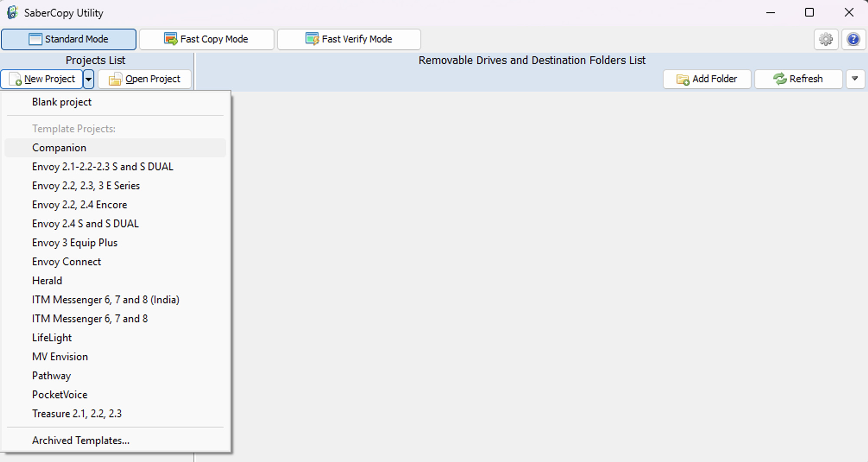The width and height of the screenshot is (868, 462).
Task: Select Treasure 2.1, 2.2, 2.3 template
Action: point(115,414)
